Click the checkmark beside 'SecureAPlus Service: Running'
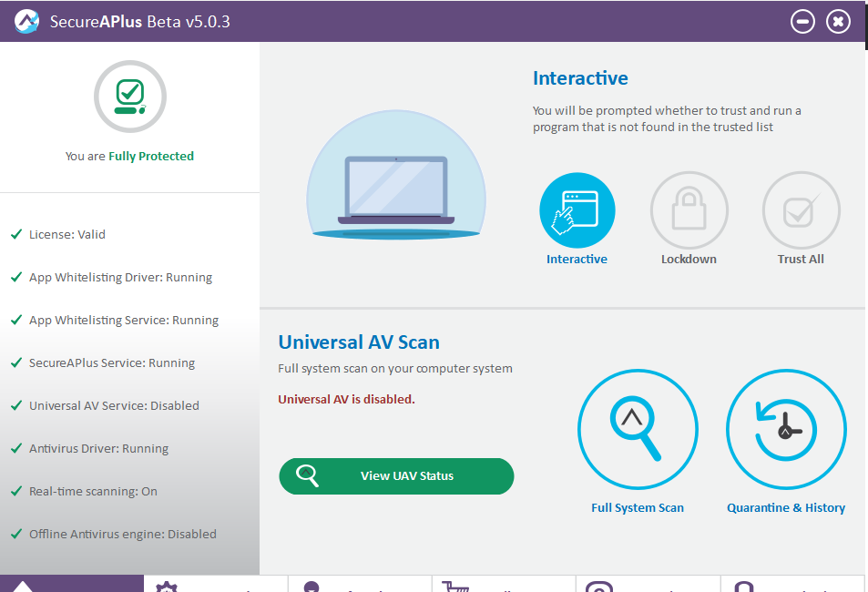 [x=16, y=362]
